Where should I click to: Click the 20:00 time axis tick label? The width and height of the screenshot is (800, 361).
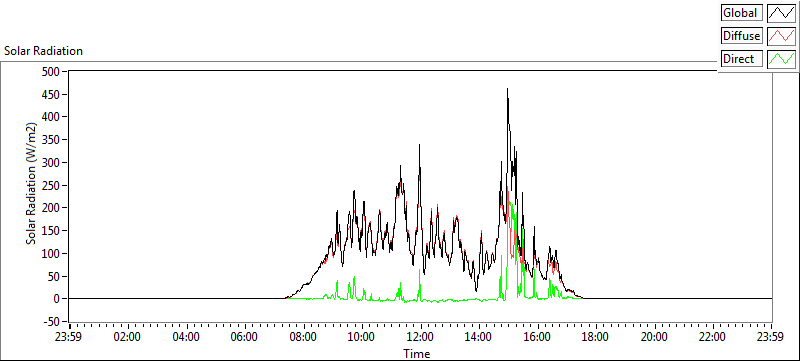(x=654, y=337)
